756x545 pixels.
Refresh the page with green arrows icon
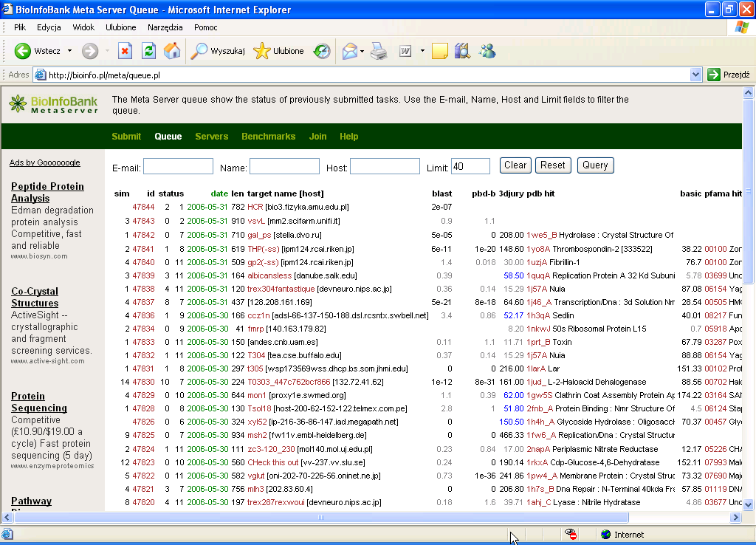click(x=148, y=51)
